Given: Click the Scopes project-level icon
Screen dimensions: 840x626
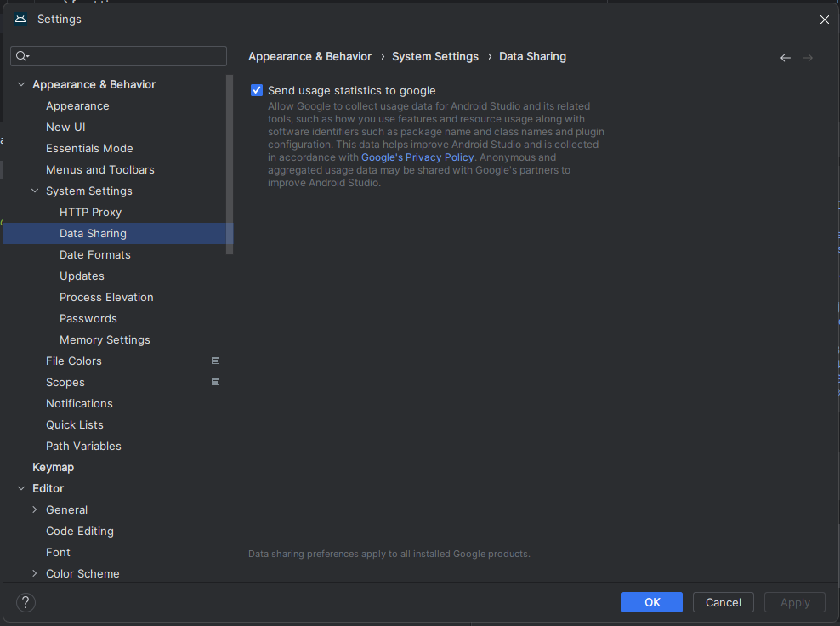Looking at the screenshot, I should pyautogui.click(x=215, y=382).
